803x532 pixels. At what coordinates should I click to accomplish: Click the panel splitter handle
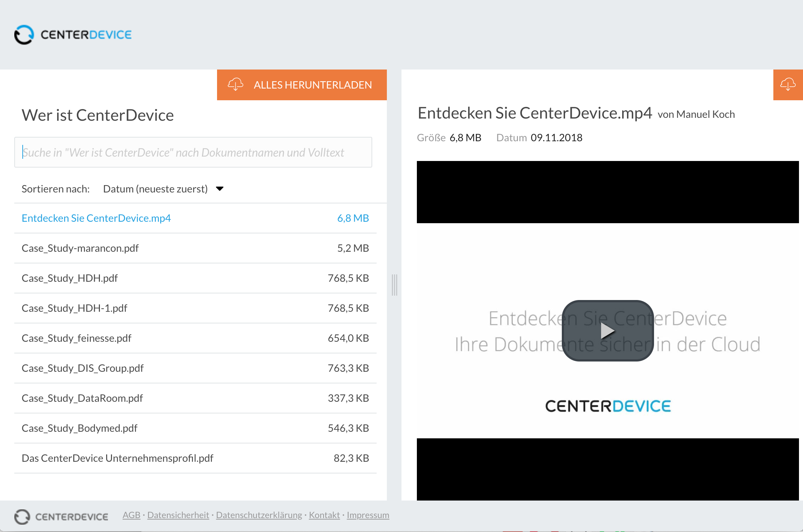coord(395,285)
